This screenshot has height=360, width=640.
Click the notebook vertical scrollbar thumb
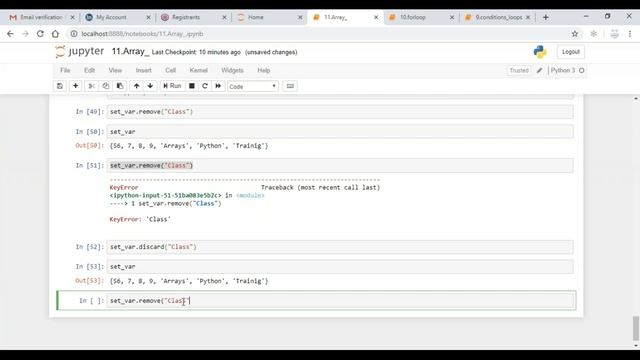[x=636, y=328]
